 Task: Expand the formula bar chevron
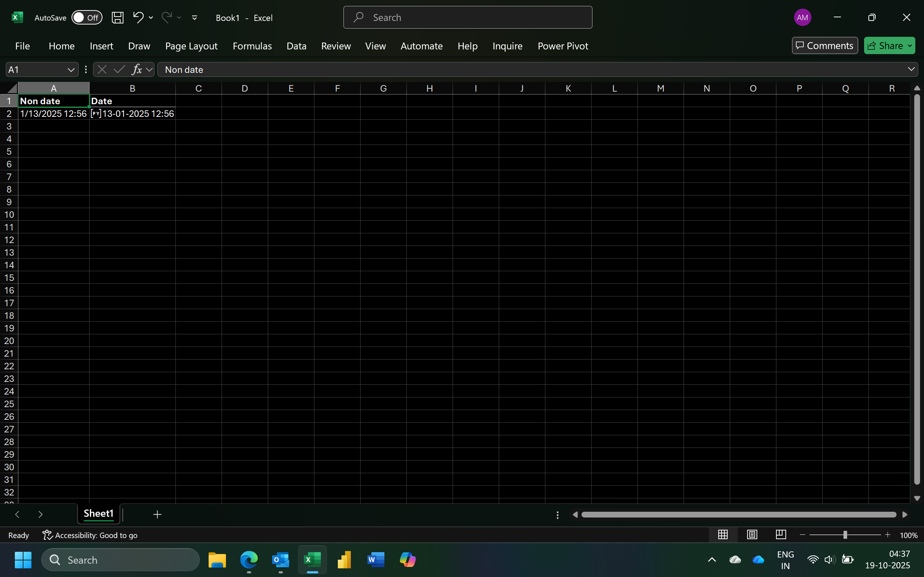click(x=911, y=69)
